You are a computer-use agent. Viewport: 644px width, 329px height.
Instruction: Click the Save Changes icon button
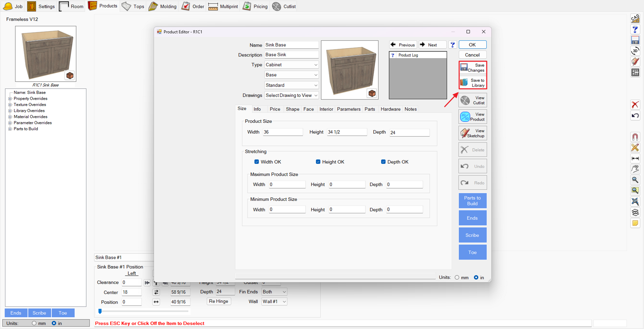(472, 68)
